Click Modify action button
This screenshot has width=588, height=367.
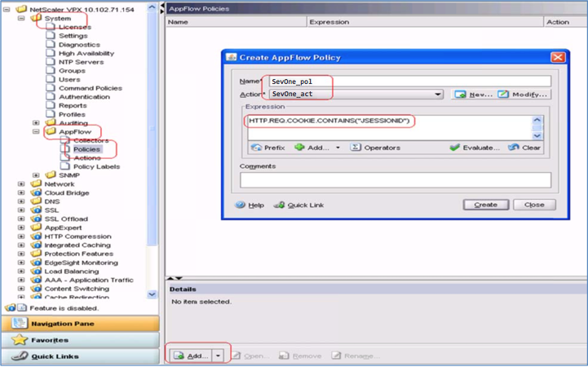pos(524,95)
